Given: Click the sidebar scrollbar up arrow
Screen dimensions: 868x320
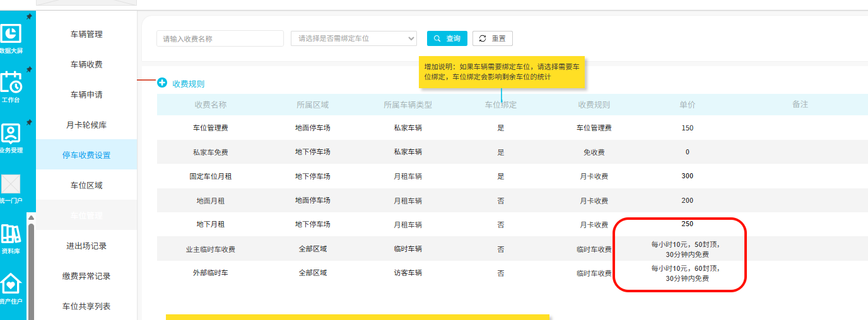Looking at the screenshot, I should click(x=31, y=217).
